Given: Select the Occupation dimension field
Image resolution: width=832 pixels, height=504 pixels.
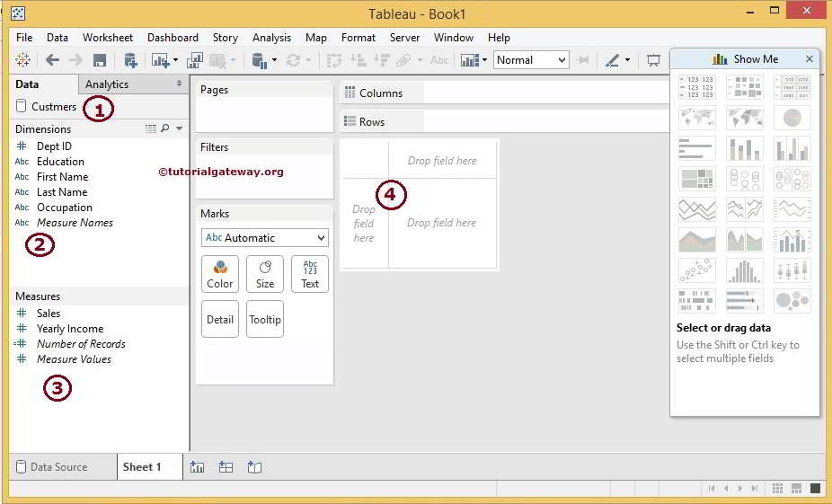Looking at the screenshot, I should [x=64, y=208].
